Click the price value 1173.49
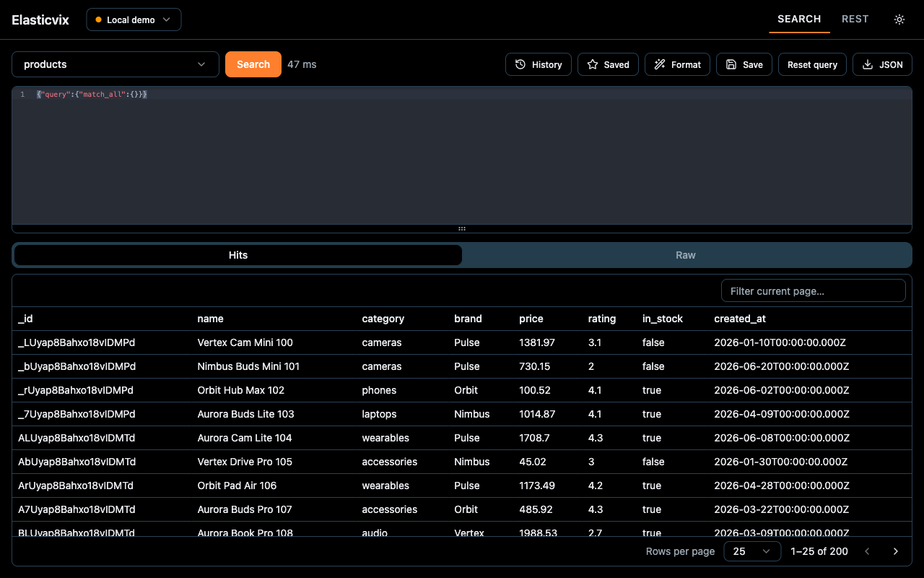The width and height of the screenshot is (924, 578). (x=537, y=486)
